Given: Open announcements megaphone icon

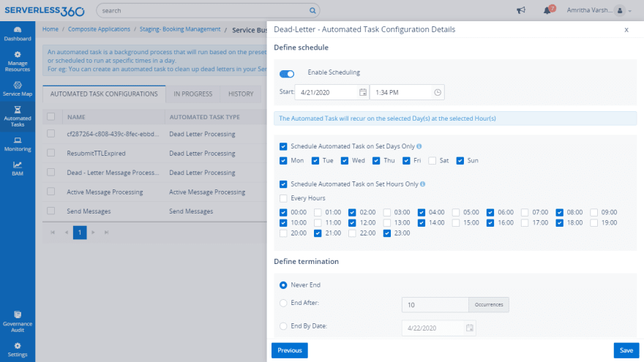Looking at the screenshot, I should [x=521, y=10].
